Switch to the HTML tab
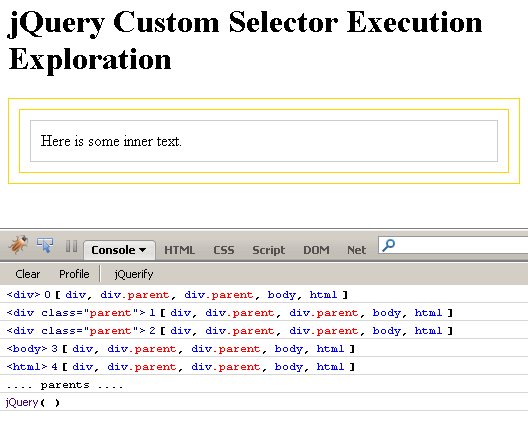Image resolution: width=528 pixels, height=425 pixels. (179, 250)
